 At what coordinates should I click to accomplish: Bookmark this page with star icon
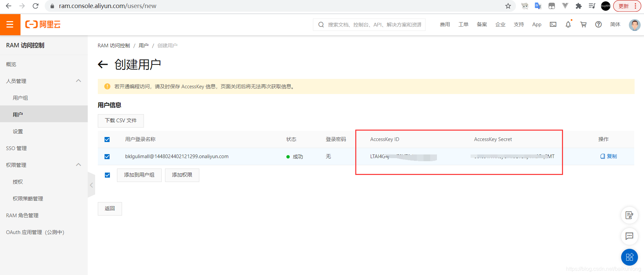(x=508, y=6)
